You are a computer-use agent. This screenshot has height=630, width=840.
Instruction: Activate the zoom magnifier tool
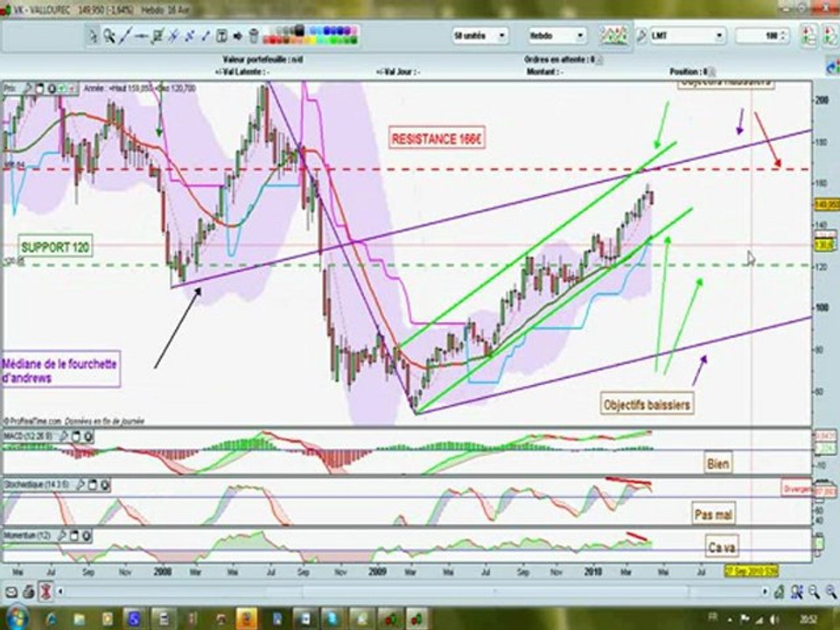pyautogui.click(x=108, y=36)
